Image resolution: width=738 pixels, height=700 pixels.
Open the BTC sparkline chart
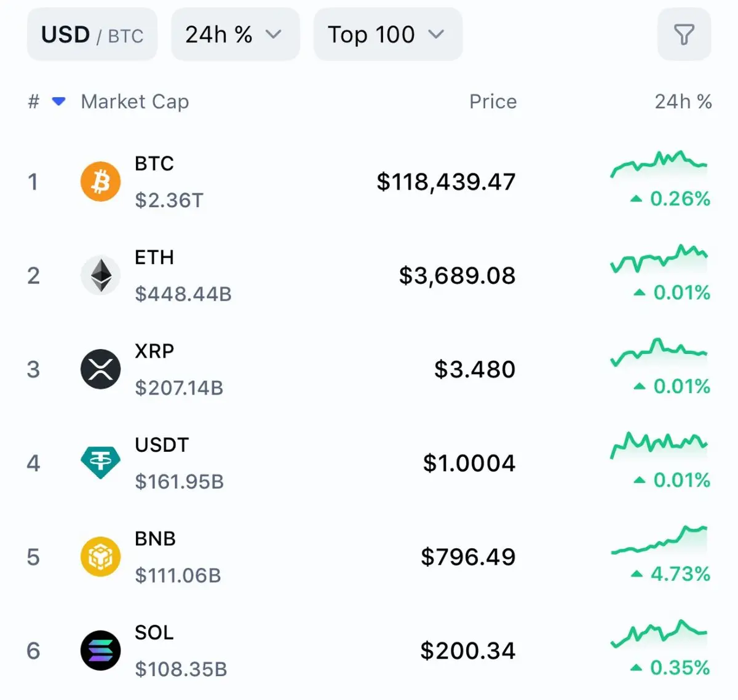point(659,164)
